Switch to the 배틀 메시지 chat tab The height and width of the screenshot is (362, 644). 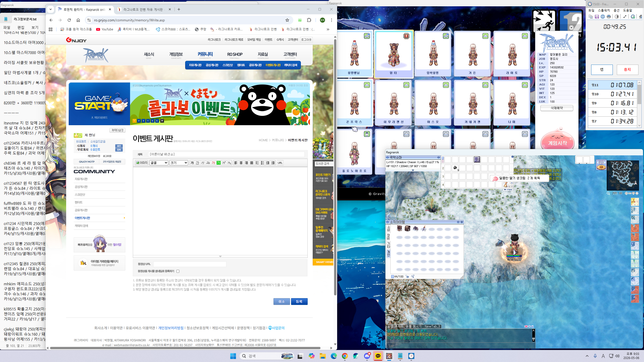click(x=414, y=327)
